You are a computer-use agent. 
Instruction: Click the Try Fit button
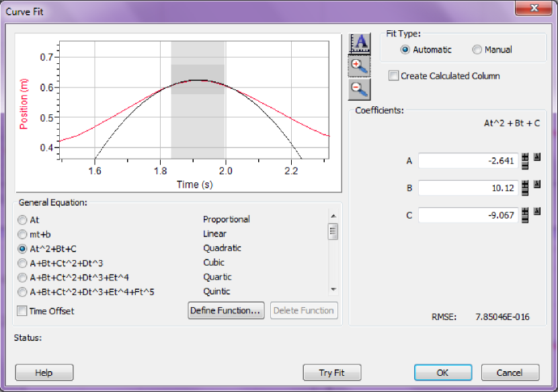pyautogui.click(x=332, y=373)
